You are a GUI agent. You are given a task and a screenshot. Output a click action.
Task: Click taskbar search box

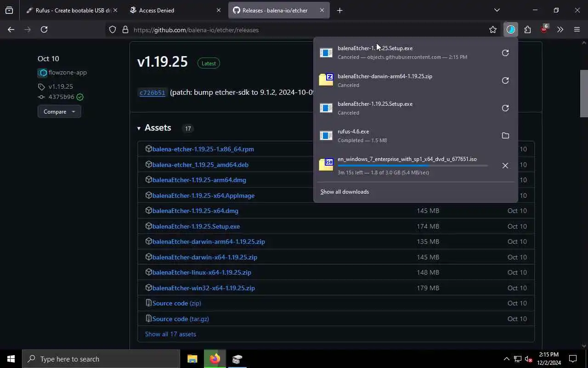(x=101, y=359)
